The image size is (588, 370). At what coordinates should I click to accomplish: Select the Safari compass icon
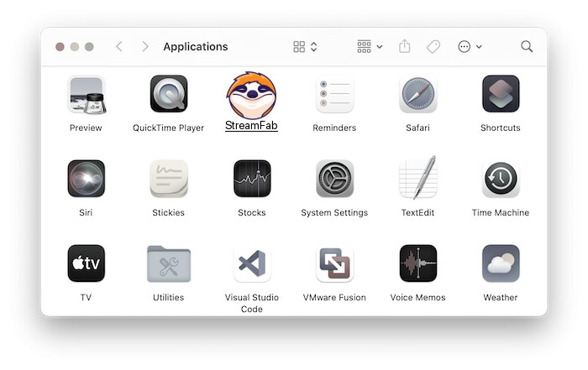417,94
